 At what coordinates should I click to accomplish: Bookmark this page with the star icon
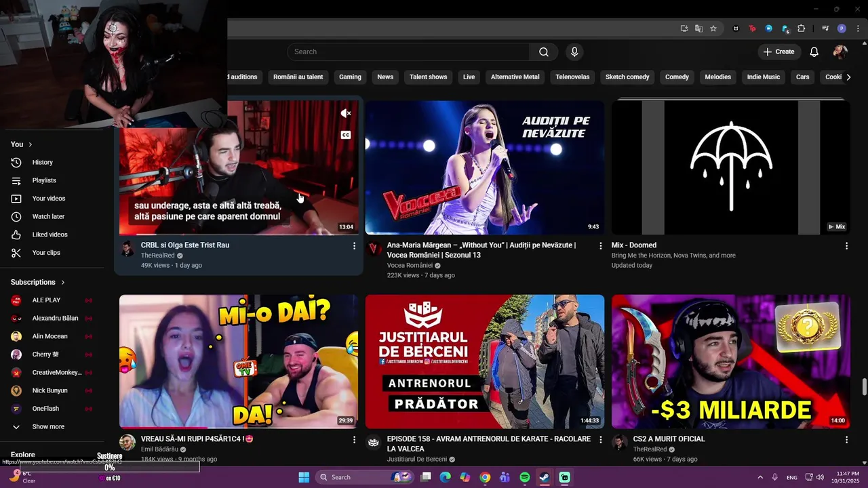[x=713, y=28]
